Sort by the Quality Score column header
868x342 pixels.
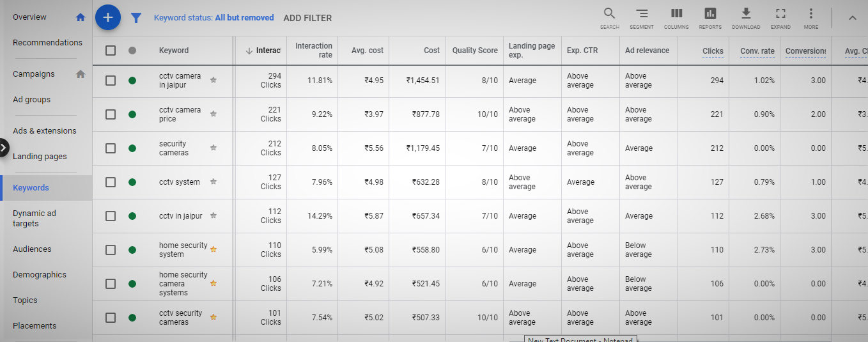click(x=475, y=51)
